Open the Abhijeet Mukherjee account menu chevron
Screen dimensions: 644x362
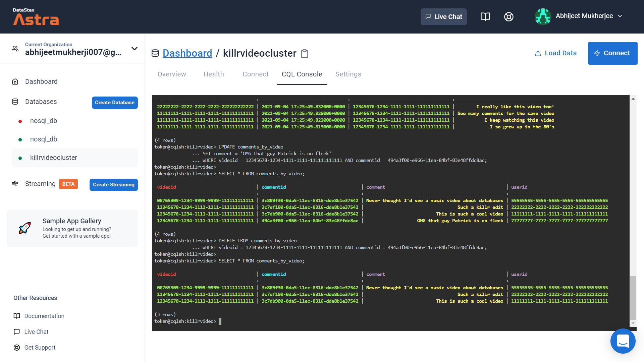[x=620, y=16]
